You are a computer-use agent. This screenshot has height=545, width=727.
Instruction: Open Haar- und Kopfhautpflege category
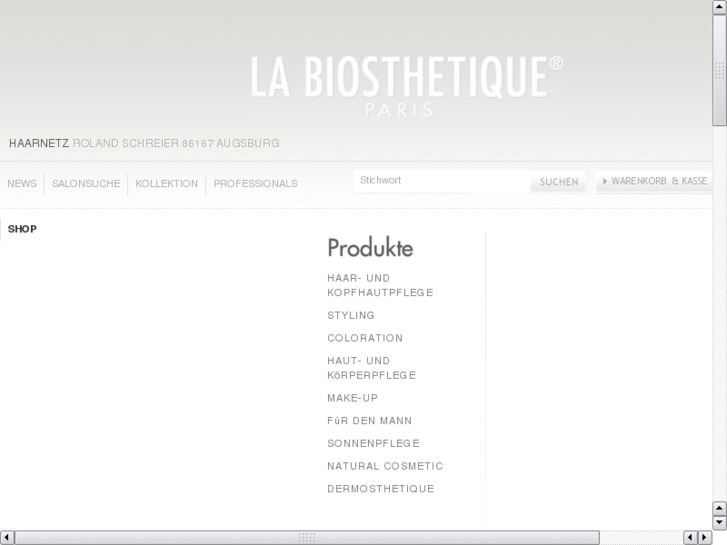click(x=380, y=285)
